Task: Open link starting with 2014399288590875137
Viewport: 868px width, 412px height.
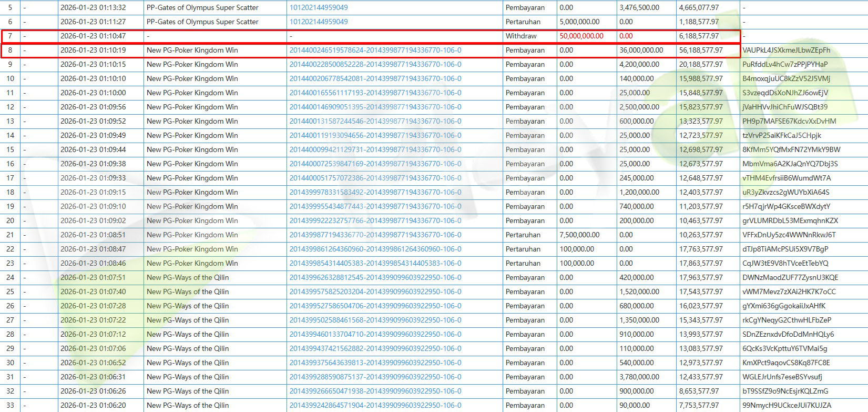Action: pos(375,377)
